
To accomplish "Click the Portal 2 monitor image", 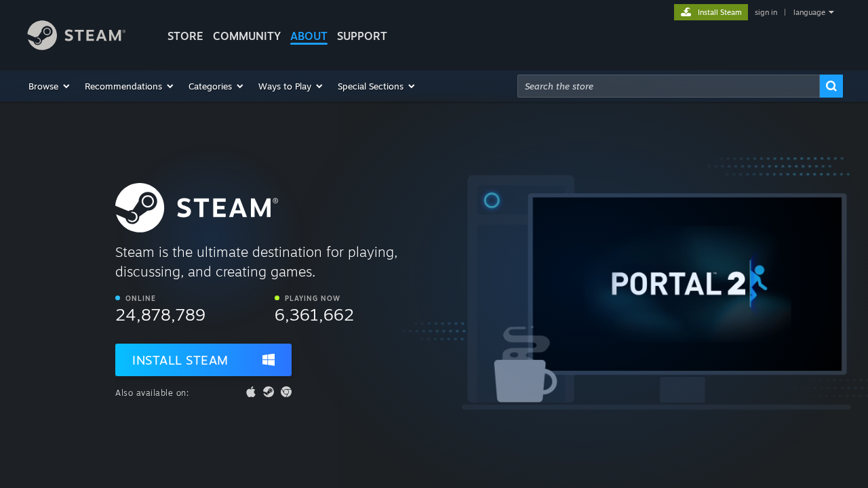I will [688, 284].
